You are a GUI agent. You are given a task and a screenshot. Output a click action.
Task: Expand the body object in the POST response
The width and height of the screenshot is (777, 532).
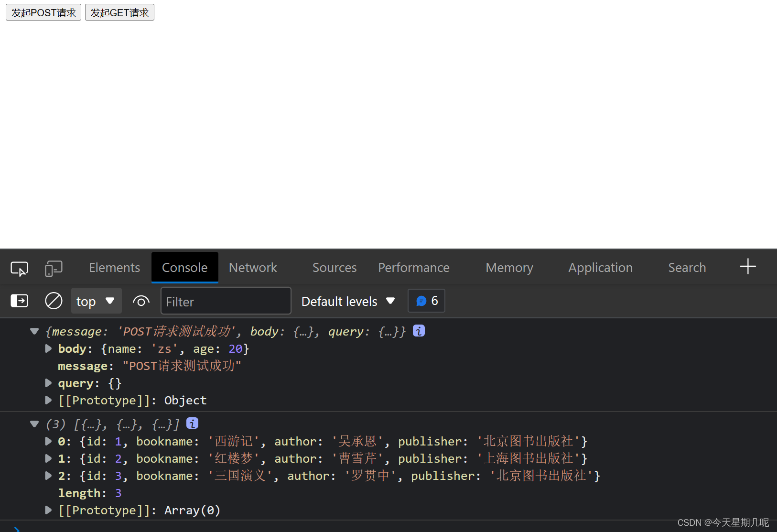point(48,348)
